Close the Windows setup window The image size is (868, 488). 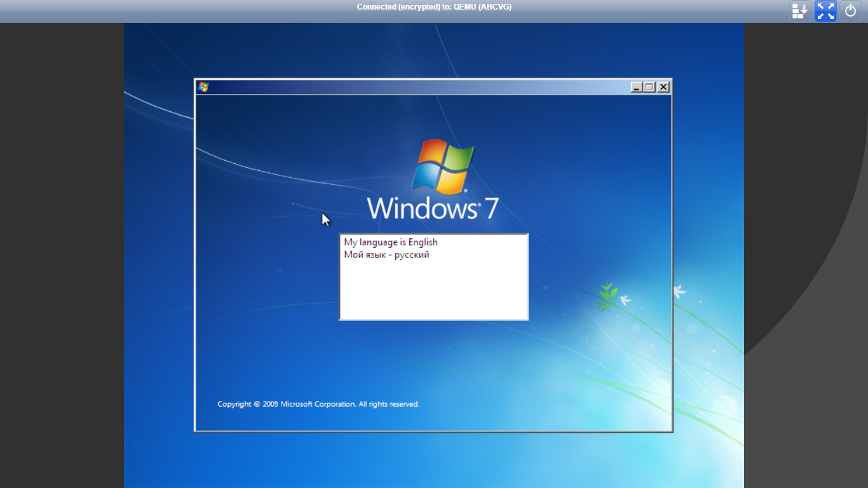click(x=663, y=87)
